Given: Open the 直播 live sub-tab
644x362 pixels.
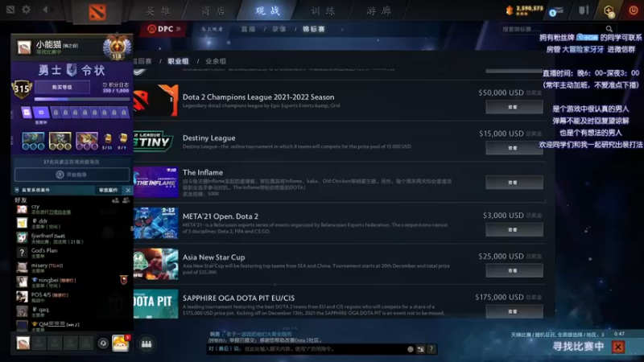Looking at the screenshot, I should click(248, 29).
